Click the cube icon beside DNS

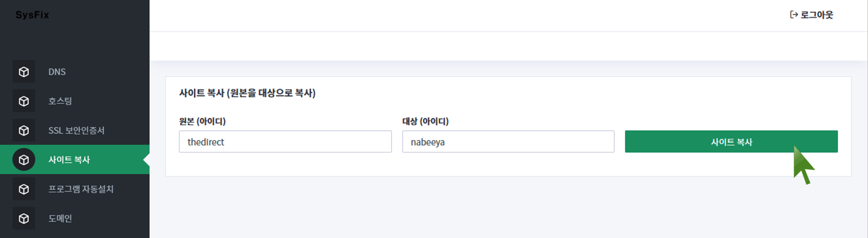click(x=24, y=72)
